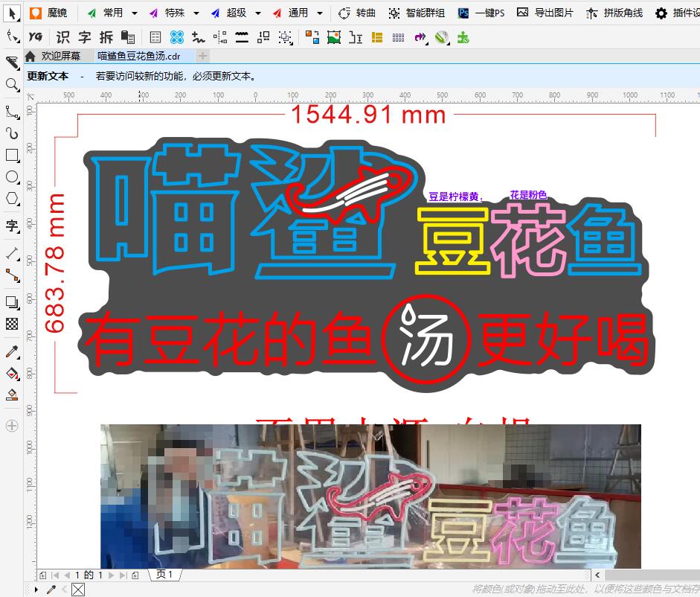The height and width of the screenshot is (597, 700).
Task: Click the 拼版角线 crop marks button
Action: (614, 13)
